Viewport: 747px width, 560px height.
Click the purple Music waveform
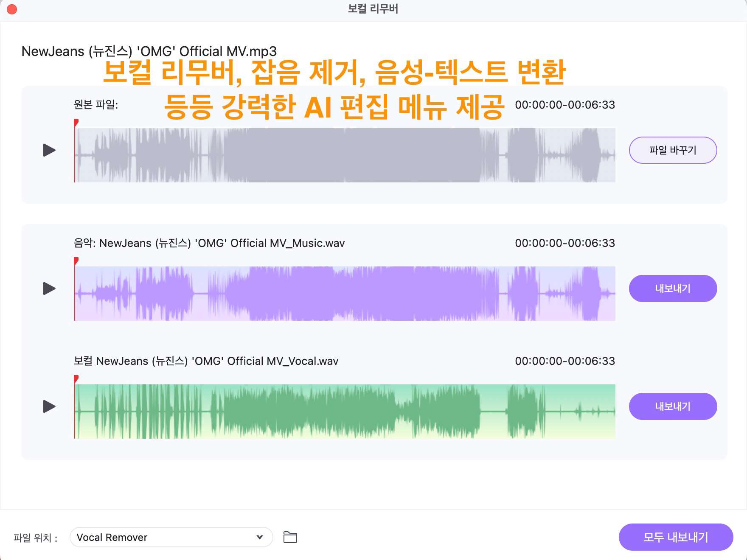(345, 294)
